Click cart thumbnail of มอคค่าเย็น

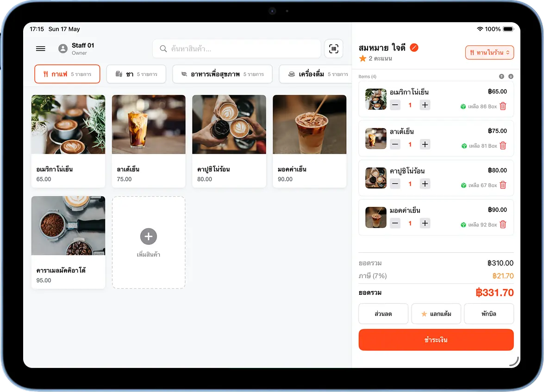click(376, 217)
